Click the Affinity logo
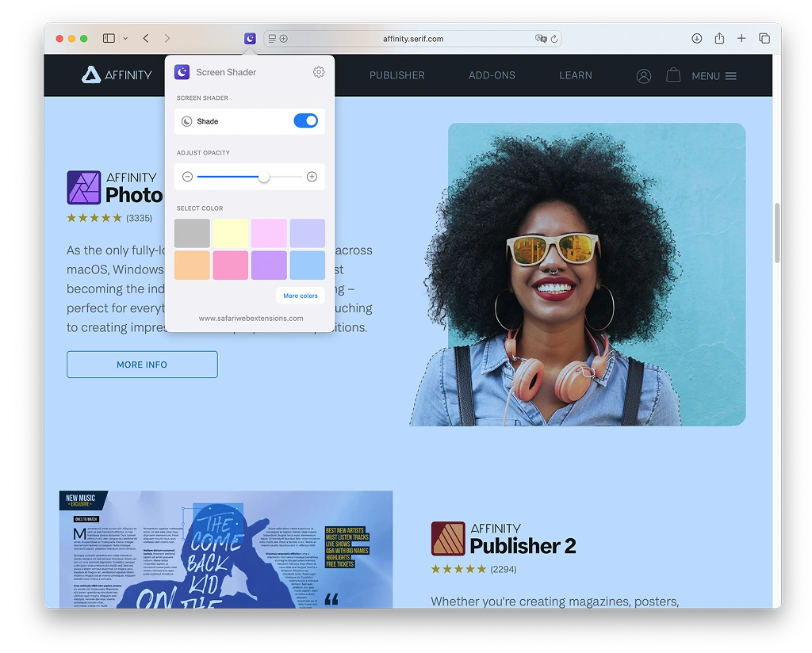812x653 pixels. (x=117, y=75)
